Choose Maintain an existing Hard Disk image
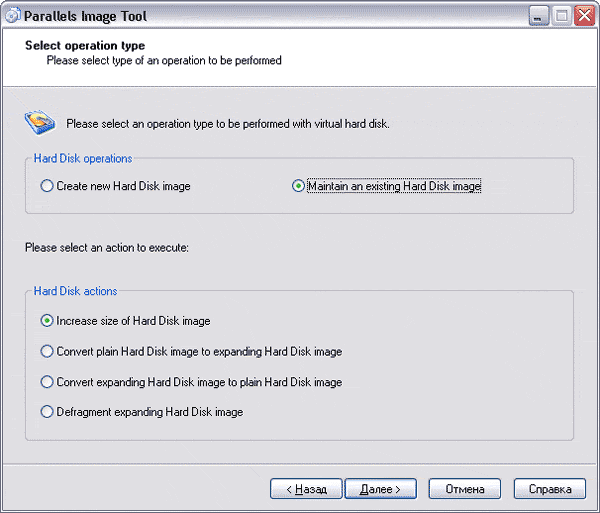Image resolution: width=600 pixels, height=513 pixels. pos(298,186)
